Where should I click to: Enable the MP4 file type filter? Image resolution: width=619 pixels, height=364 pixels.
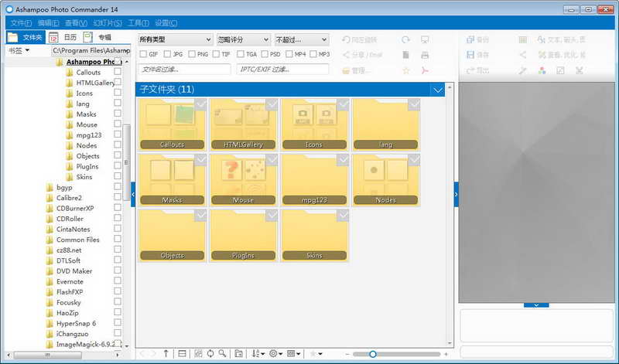(289, 54)
